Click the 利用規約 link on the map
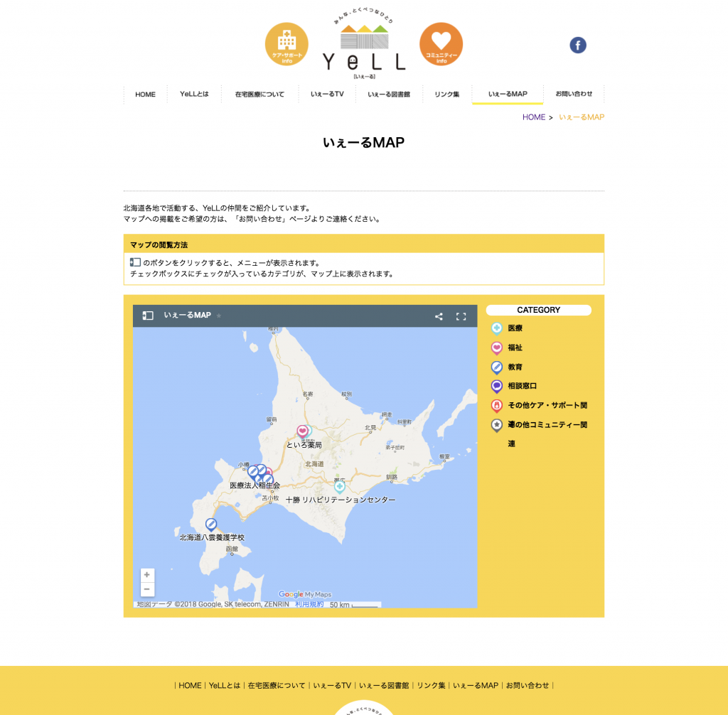Image resolution: width=728 pixels, height=715 pixels. pos(309,605)
